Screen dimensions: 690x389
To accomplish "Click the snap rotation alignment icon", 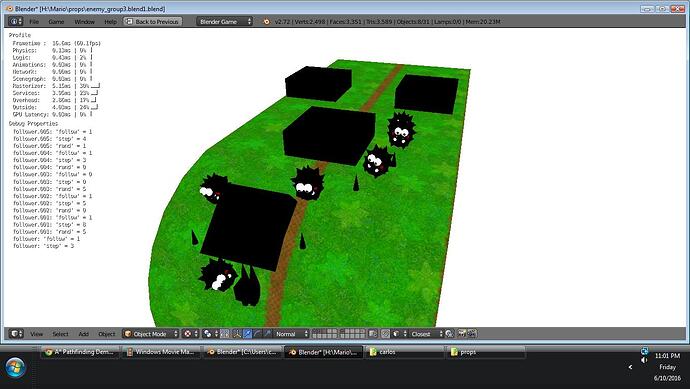I will coord(449,334).
